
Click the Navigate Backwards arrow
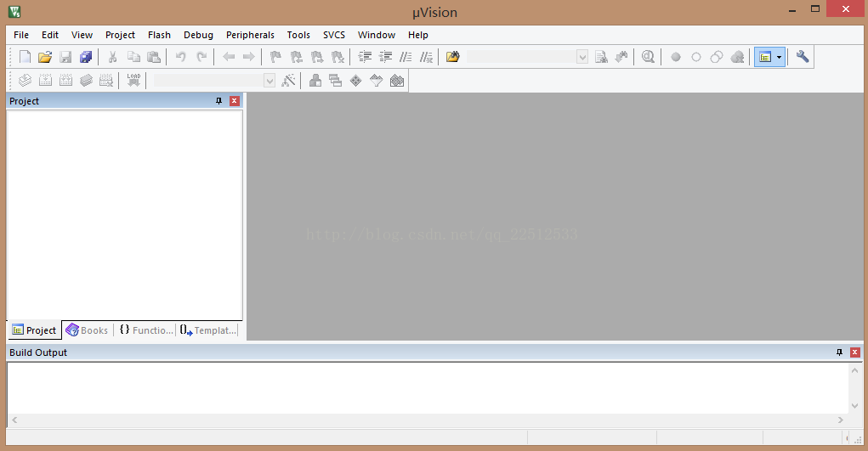tap(229, 57)
